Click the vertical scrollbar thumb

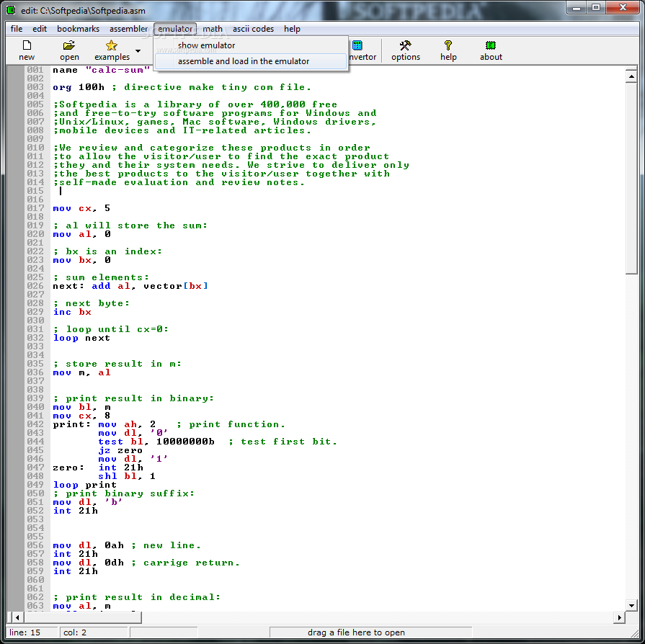point(631,178)
